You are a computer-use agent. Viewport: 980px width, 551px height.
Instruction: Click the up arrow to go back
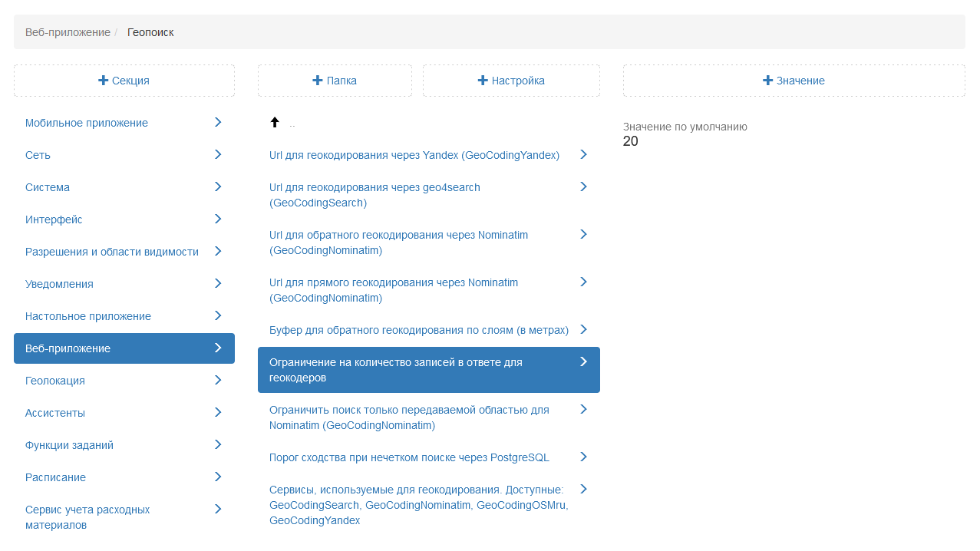pos(275,123)
